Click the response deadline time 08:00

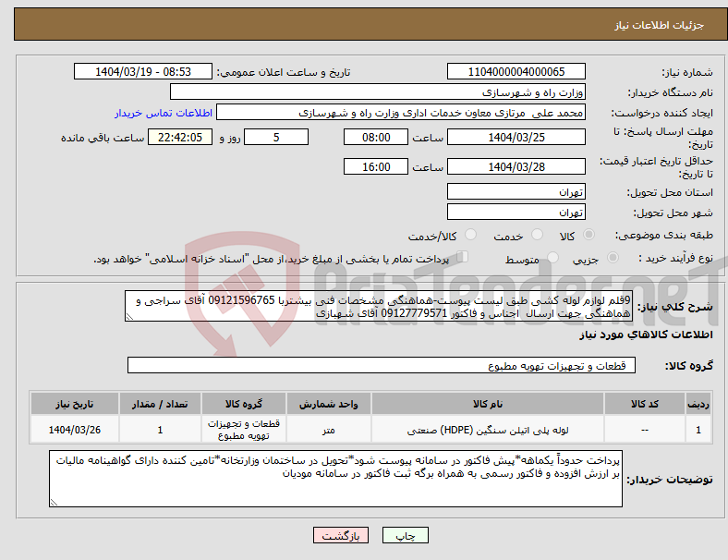[x=376, y=137]
